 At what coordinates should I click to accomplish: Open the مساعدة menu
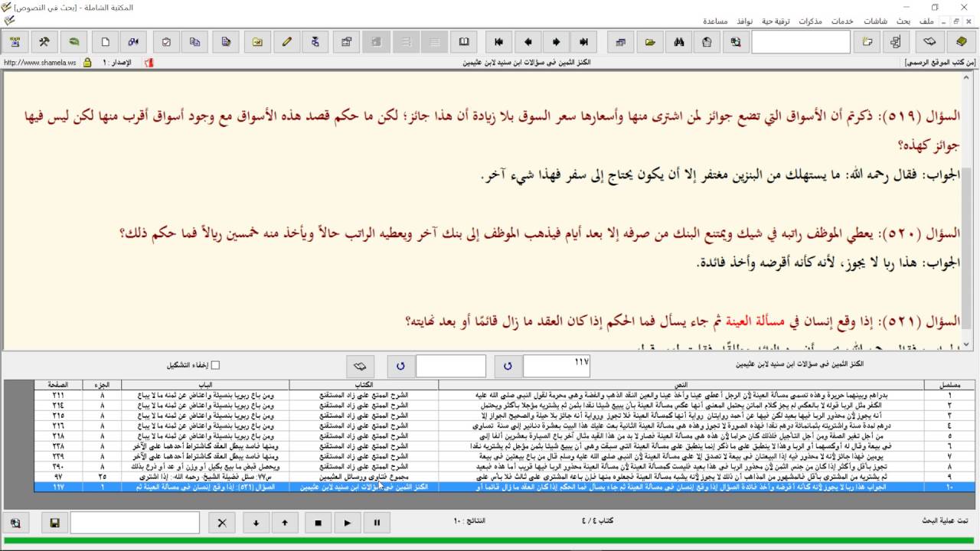pyautogui.click(x=715, y=21)
